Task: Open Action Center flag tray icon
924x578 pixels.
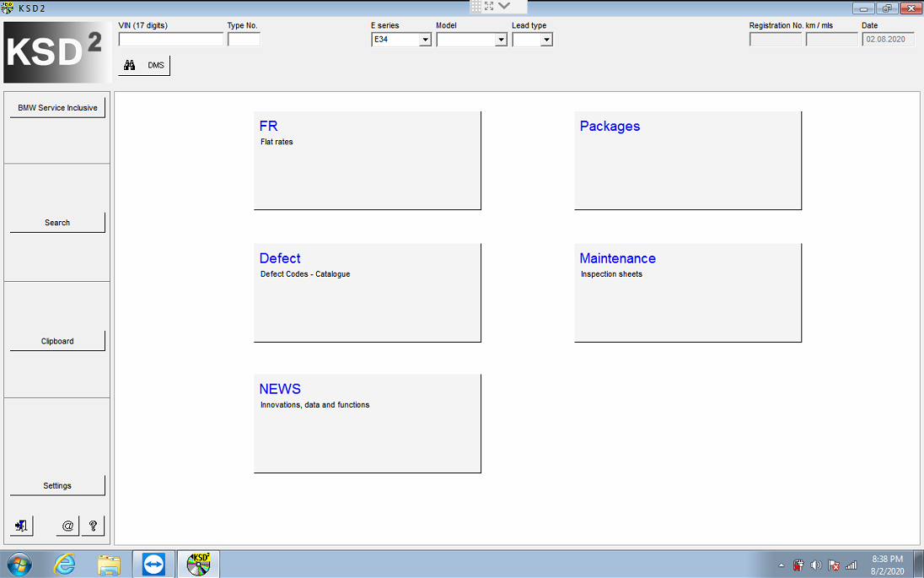Action: 833,565
